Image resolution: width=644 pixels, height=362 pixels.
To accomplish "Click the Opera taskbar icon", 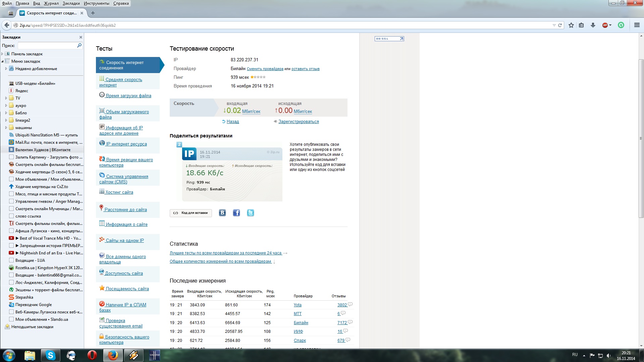I will tap(92, 355).
